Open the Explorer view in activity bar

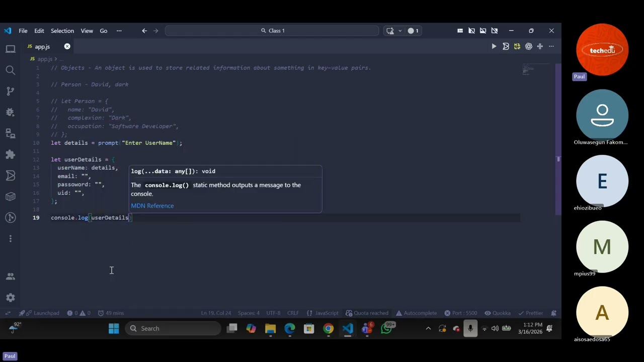[x=10, y=49]
